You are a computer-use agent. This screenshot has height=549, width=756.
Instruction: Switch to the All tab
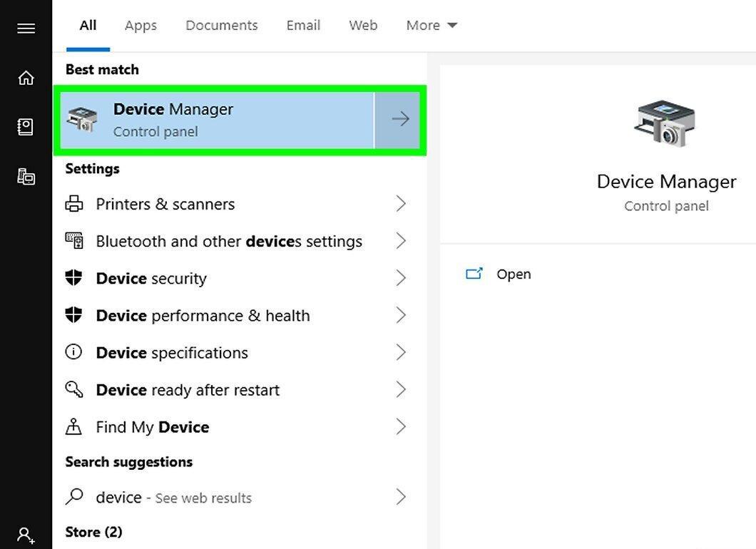(x=88, y=25)
